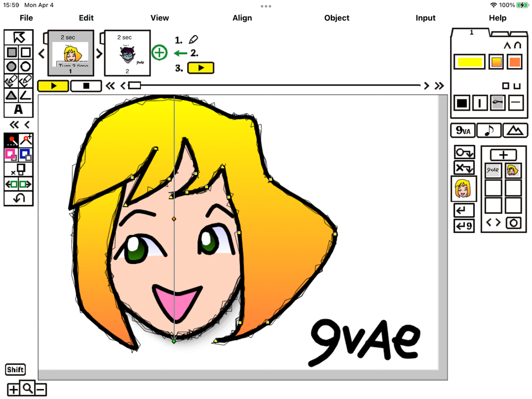Select the black line color swatch

pos(462,103)
